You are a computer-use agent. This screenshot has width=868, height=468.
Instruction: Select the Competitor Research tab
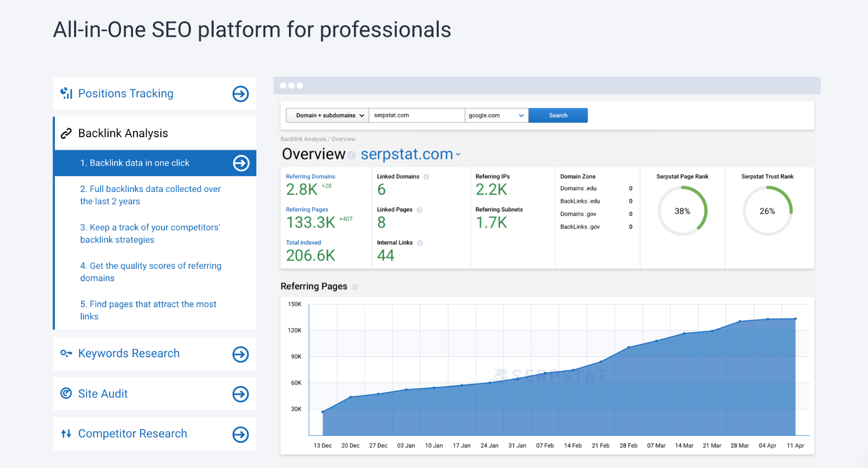point(155,434)
